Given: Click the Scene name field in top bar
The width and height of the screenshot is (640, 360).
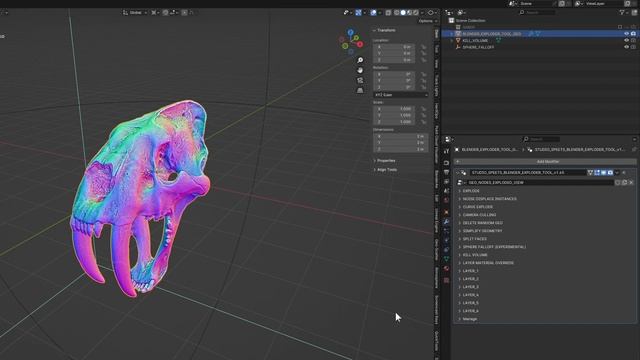Looking at the screenshot, I should (x=534, y=3).
